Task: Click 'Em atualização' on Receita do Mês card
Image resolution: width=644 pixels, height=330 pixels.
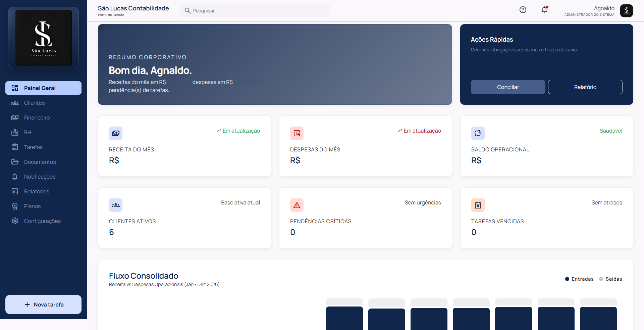Action: click(238, 131)
